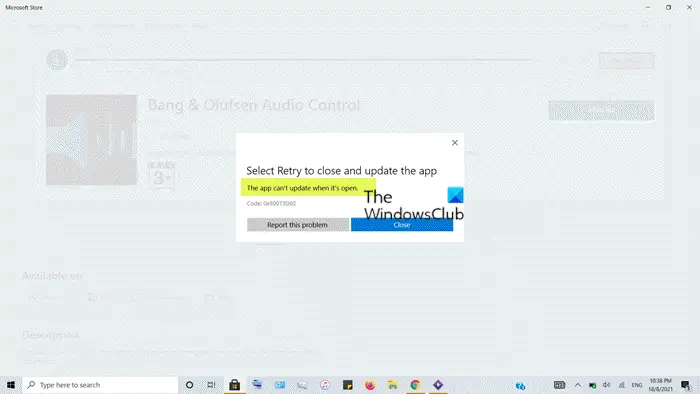Image resolution: width=700 pixels, height=394 pixels.
Task: Click the Report this problem button
Action: coord(298,225)
